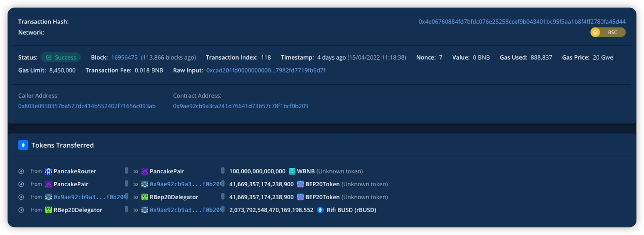Click the WBNB token icon
The width and height of the screenshot is (644, 235).
[292, 171]
